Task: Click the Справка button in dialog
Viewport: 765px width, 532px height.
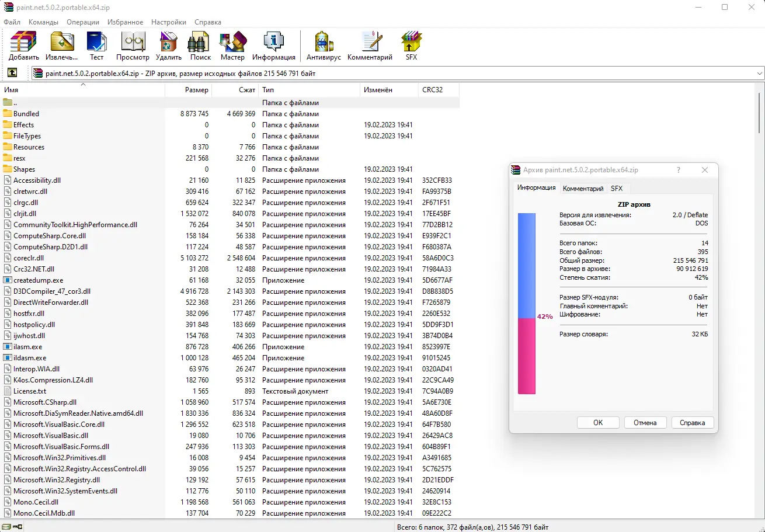Action: coord(693,422)
